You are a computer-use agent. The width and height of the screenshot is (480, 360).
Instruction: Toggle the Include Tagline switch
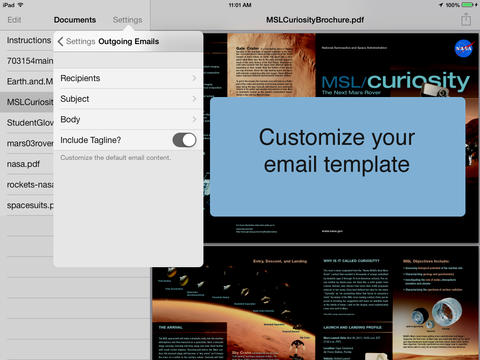point(184,140)
